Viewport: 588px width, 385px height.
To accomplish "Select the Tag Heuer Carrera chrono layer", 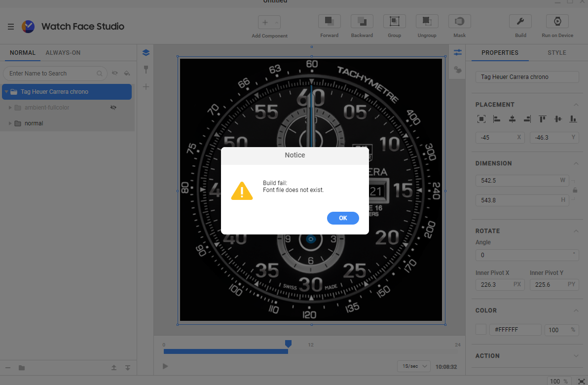I will click(67, 92).
